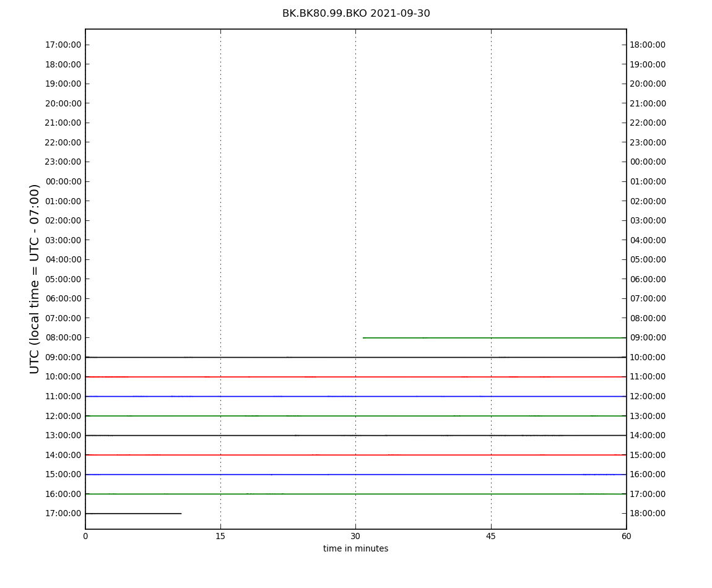Screen dimensions: 712x588
Task: Click left-axis label "02:00:00"
Action: point(63,221)
